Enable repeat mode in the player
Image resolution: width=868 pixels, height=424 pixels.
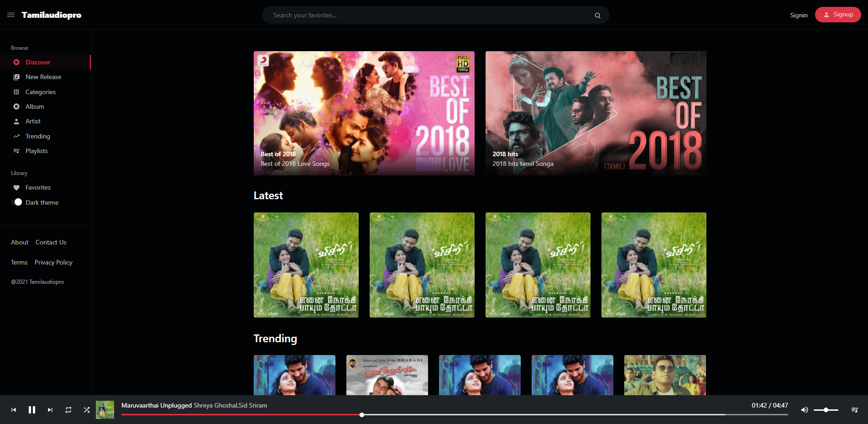[68, 410]
